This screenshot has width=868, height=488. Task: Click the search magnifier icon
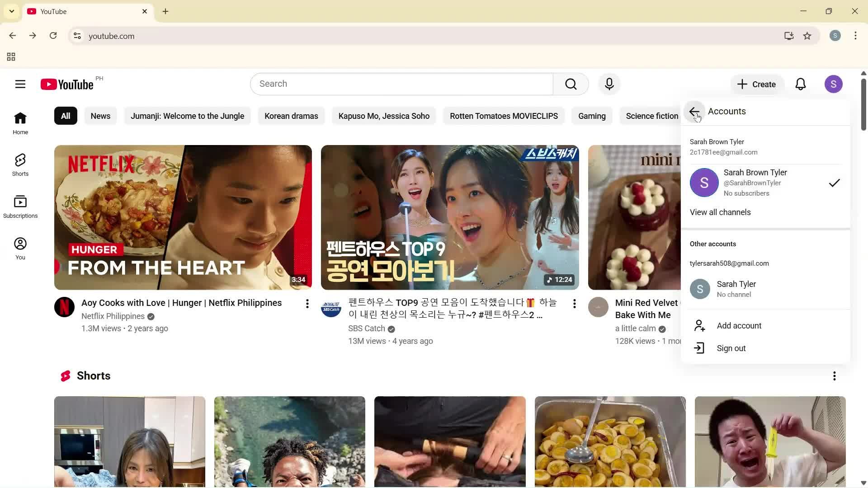571,84
